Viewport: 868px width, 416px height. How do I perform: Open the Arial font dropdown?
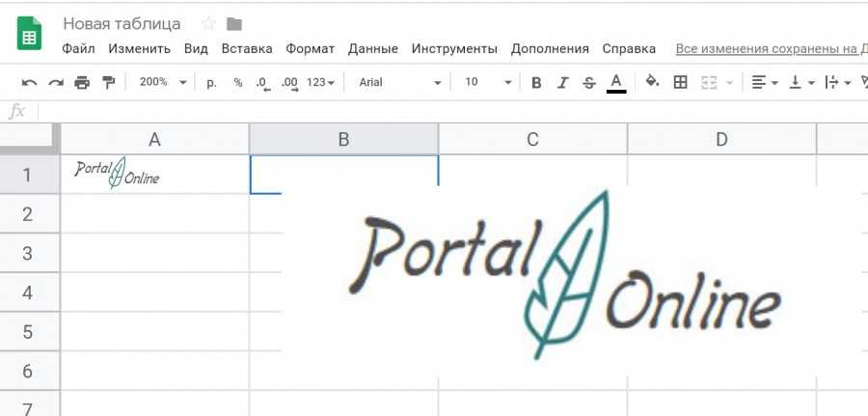399,83
